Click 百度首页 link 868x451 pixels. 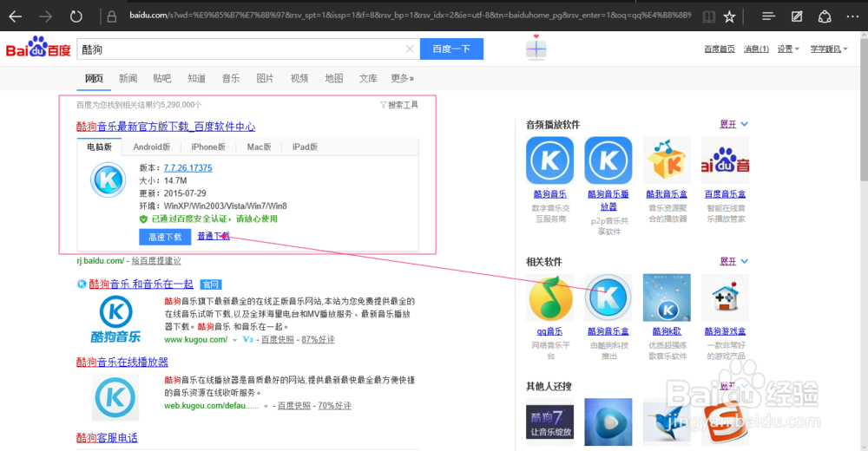point(719,49)
